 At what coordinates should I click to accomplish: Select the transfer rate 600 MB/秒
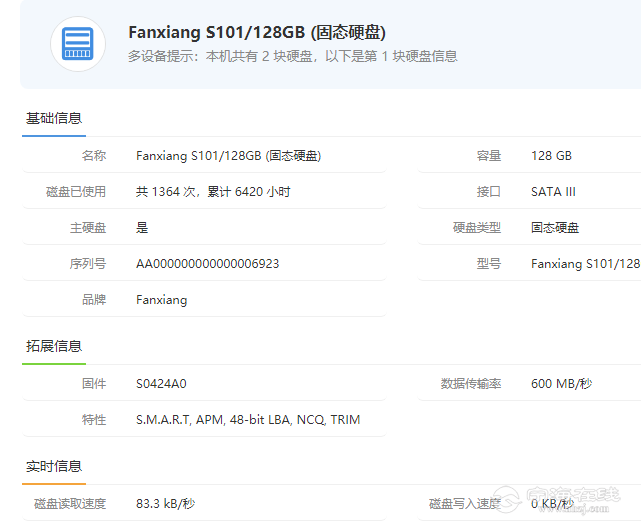coord(561,384)
